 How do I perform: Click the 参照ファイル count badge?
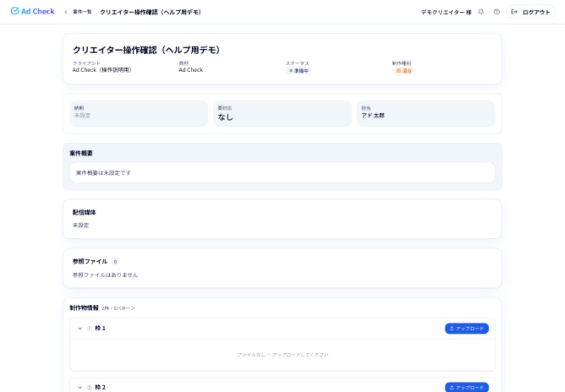tap(115, 262)
